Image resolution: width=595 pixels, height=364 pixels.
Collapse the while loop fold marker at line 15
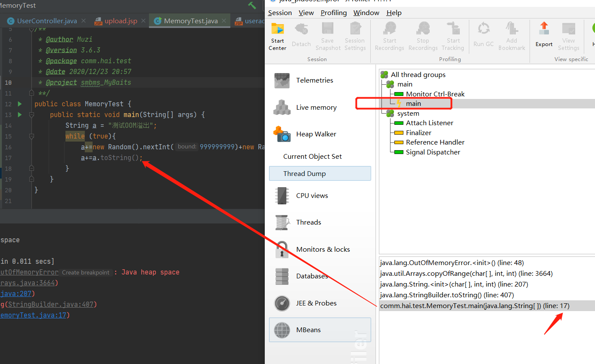click(x=31, y=136)
